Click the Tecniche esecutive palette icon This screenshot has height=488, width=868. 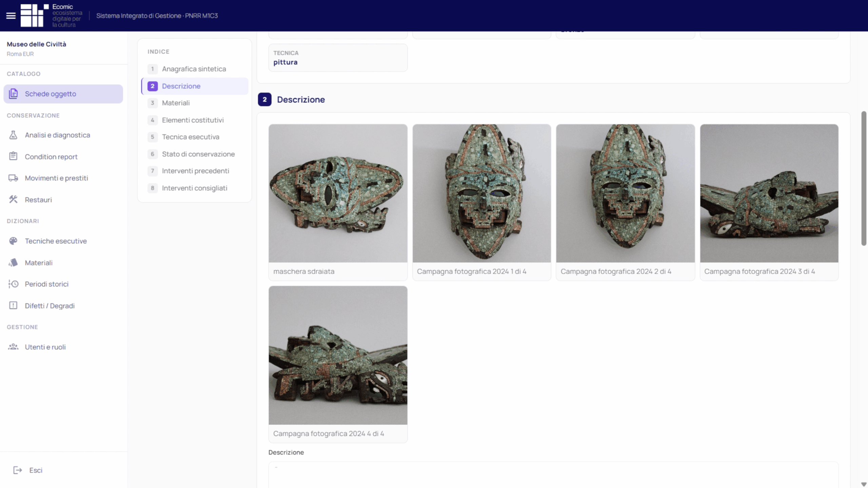(x=13, y=241)
